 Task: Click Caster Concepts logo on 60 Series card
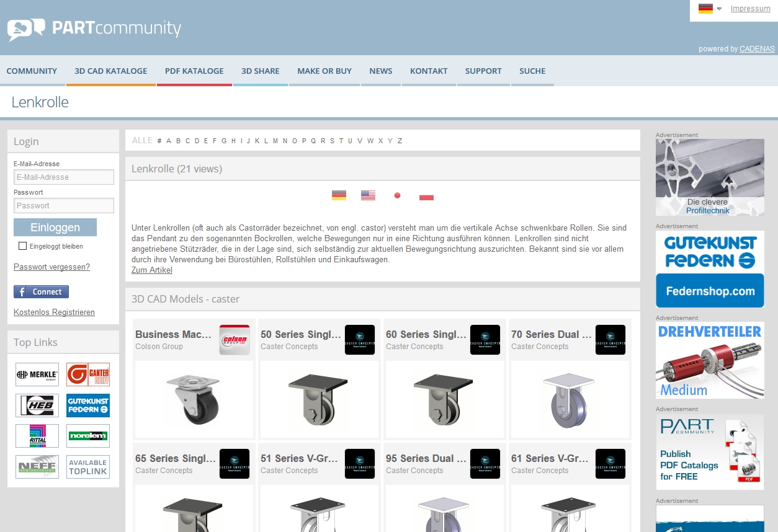[x=485, y=340]
